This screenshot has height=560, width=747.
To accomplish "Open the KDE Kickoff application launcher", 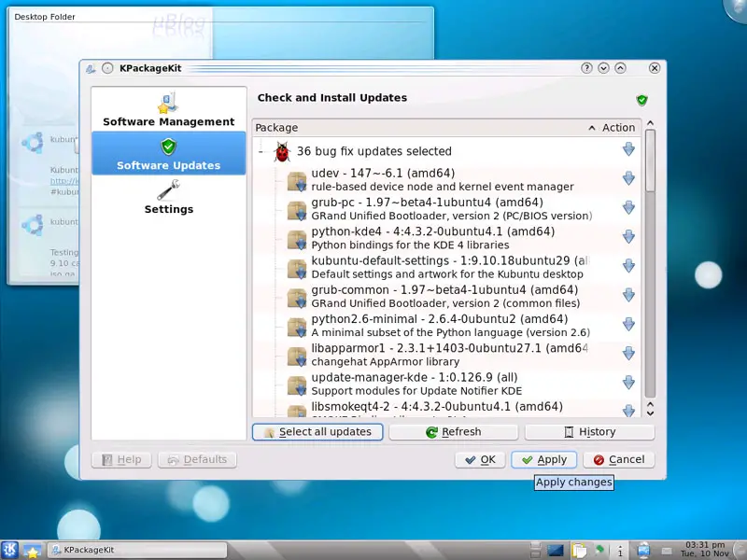I will (x=9, y=550).
